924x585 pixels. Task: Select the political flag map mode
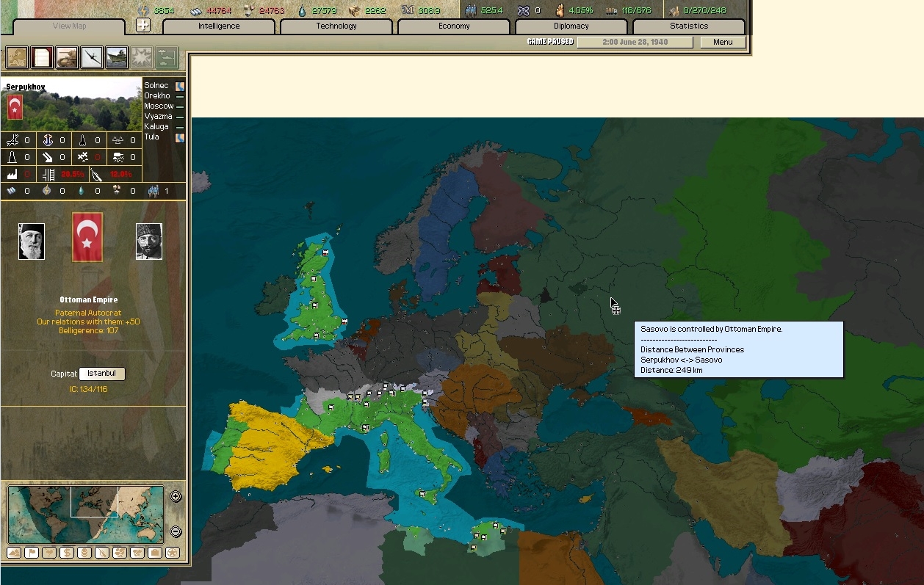pyautogui.click(x=32, y=553)
